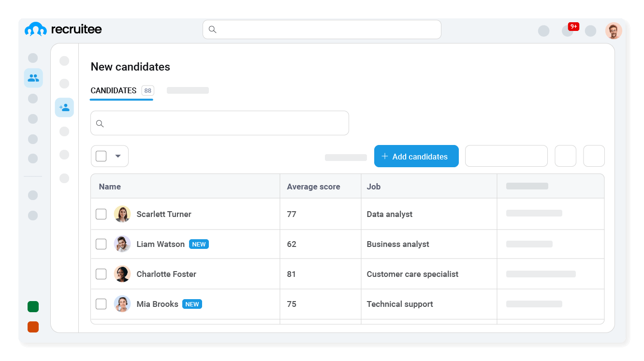Click the 88 count badge beside CANDIDATES
Image resolution: width=644 pixels, height=361 pixels.
[147, 90]
